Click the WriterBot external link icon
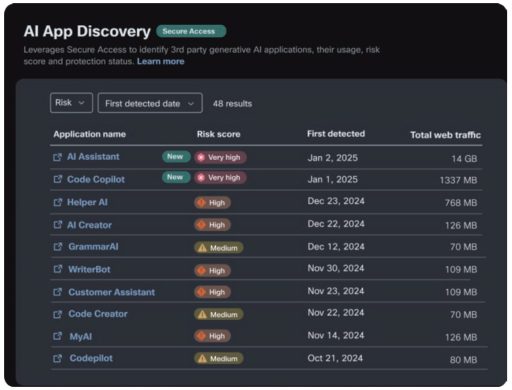Screen dimensions: 512x390 click(x=58, y=269)
